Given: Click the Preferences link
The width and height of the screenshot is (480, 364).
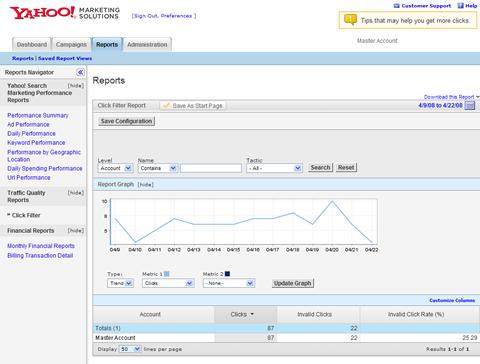Looking at the screenshot, I should click(x=176, y=16).
